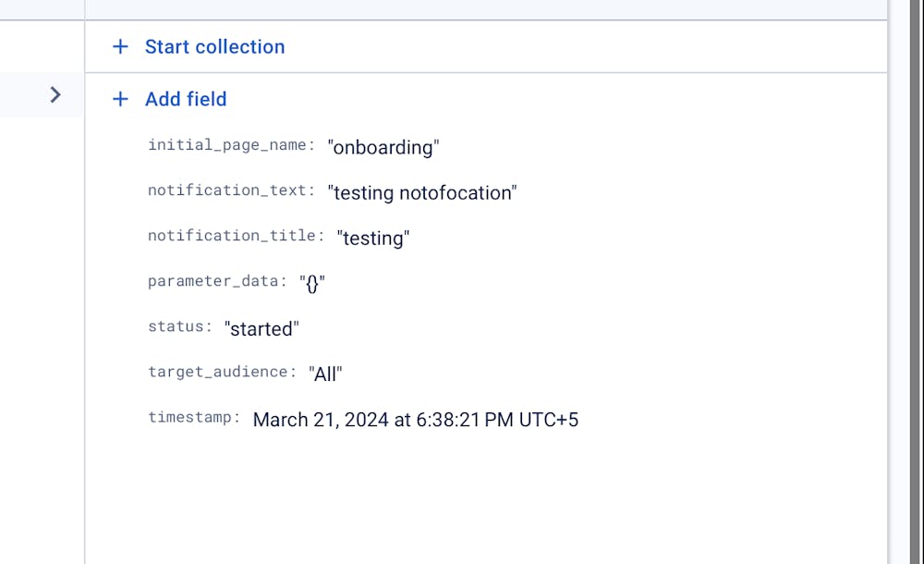Click the "started" status value
This screenshot has width=924, height=564.
click(x=261, y=328)
